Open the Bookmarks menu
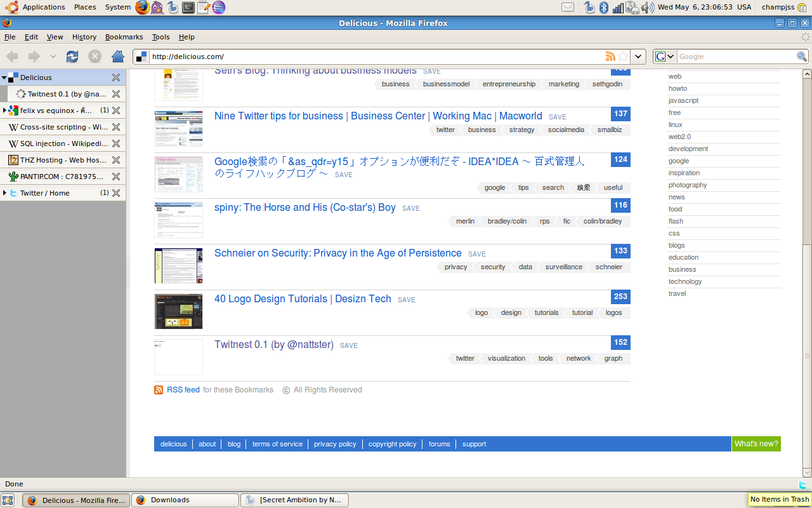The image size is (812, 508). coord(124,37)
